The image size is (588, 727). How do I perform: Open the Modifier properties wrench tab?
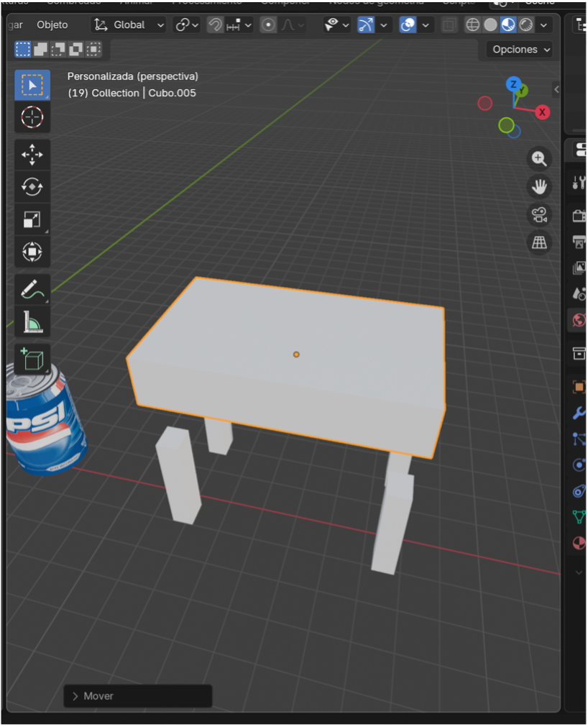[x=578, y=413]
